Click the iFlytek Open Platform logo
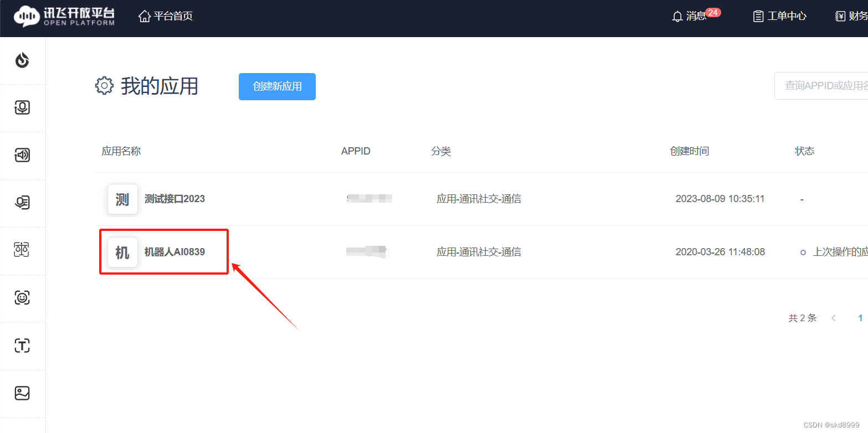The height and width of the screenshot is (433, 868). [x=64, y=16]
